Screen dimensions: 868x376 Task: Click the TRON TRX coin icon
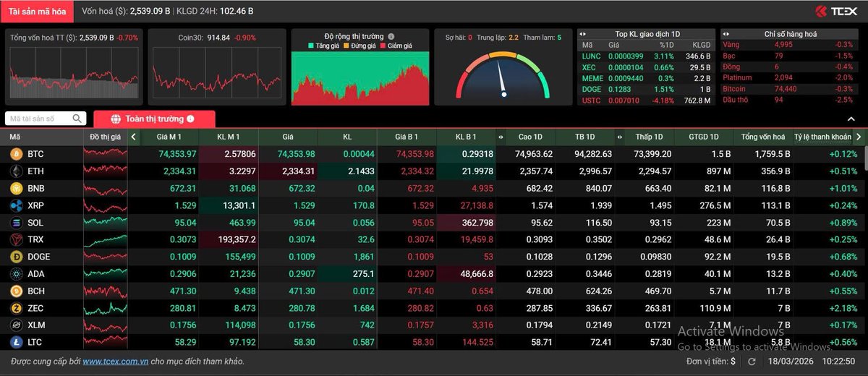[x=15, y=239]
